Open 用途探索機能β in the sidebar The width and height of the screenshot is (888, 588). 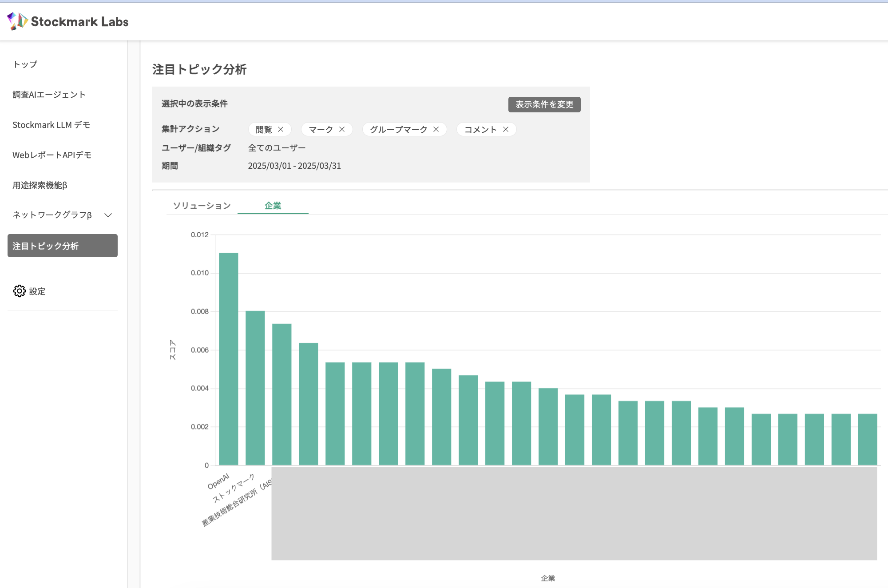40,185
